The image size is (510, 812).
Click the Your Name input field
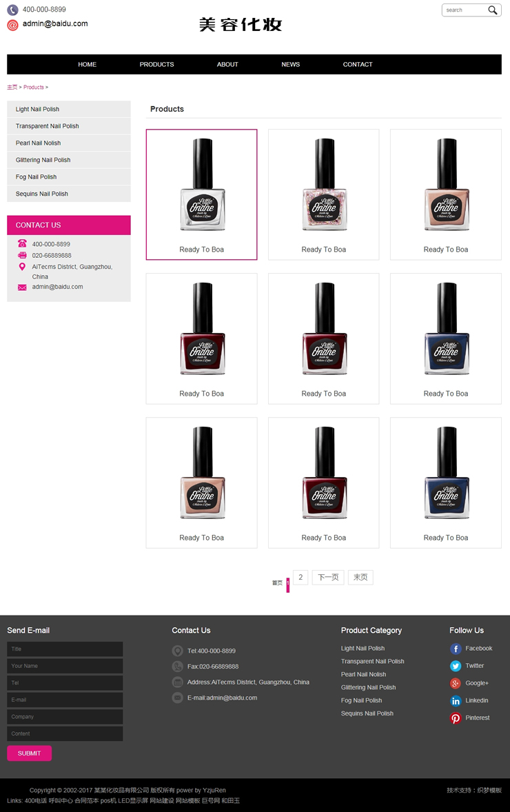[x=65, y=666]
